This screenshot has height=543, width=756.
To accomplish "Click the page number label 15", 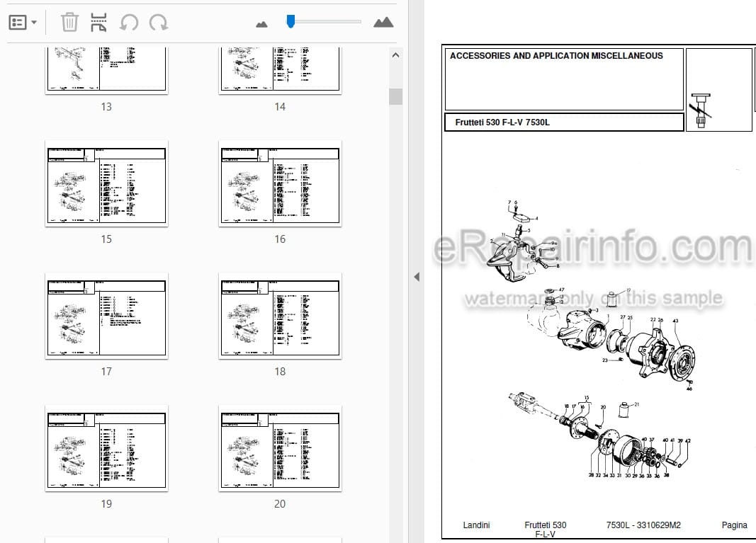I will click(x=106, y=239).
